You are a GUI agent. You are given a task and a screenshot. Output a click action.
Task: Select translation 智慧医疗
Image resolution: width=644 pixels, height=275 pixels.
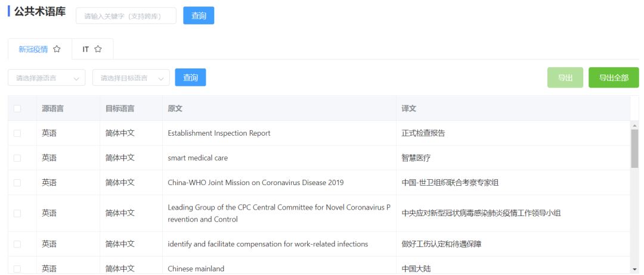click(416, 158)
